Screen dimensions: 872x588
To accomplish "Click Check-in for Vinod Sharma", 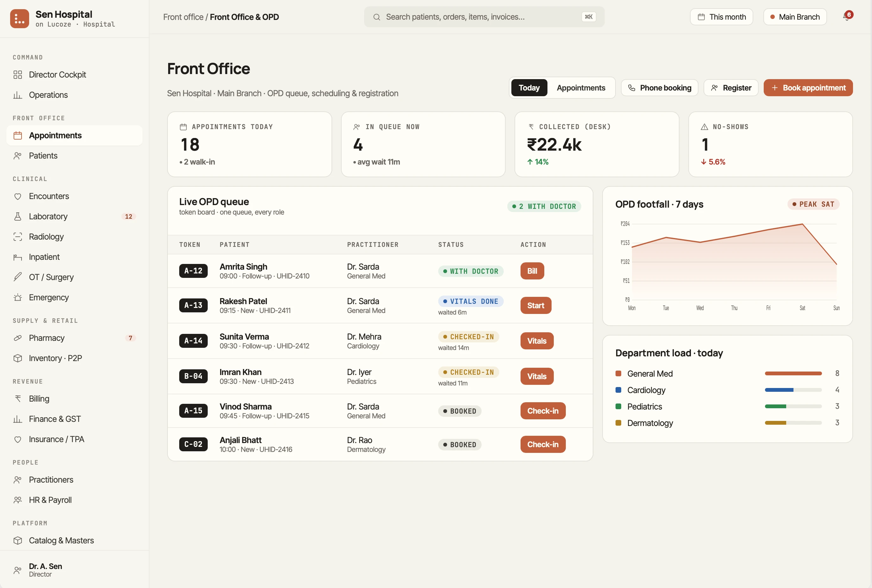I will tap(543, 411).
